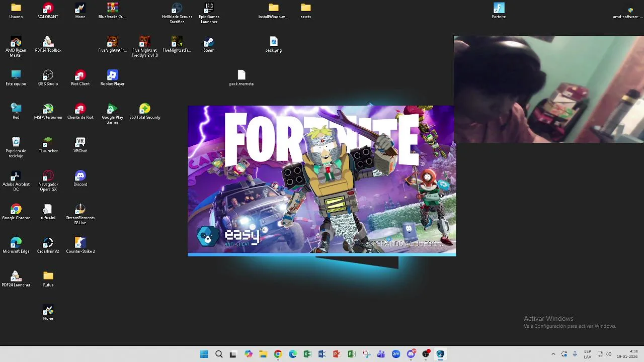Open the Usuario folder
Viewport: 644px width, 362px height.
pyautogui.click(x=16, y=11)
